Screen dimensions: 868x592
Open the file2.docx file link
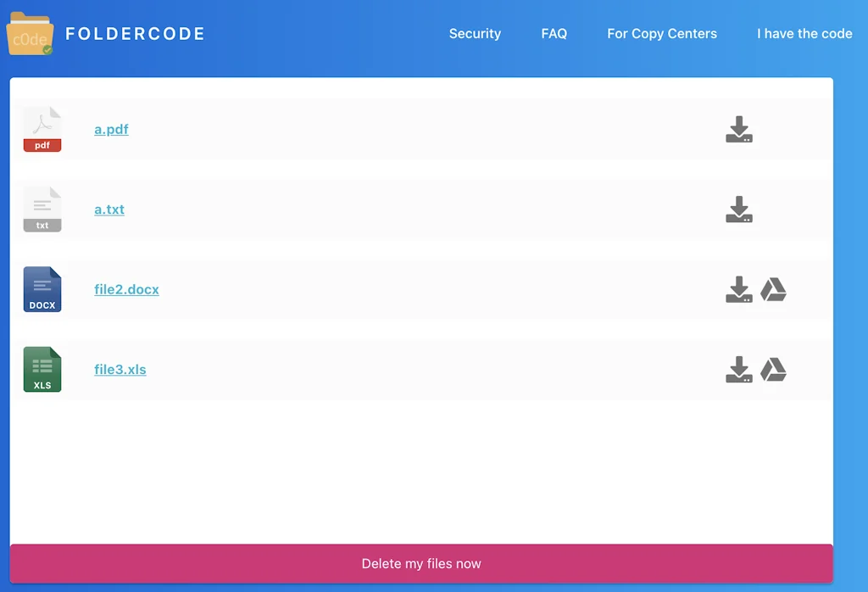tap(126, 289)
